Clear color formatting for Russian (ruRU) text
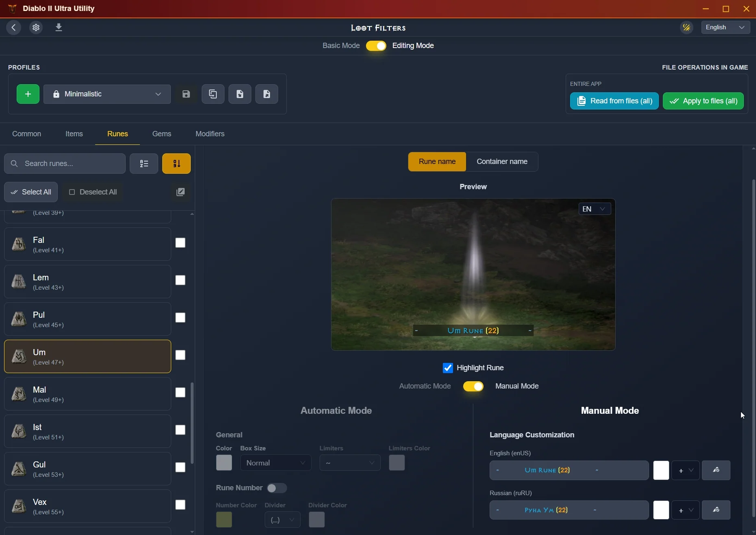 coord(716,510)
